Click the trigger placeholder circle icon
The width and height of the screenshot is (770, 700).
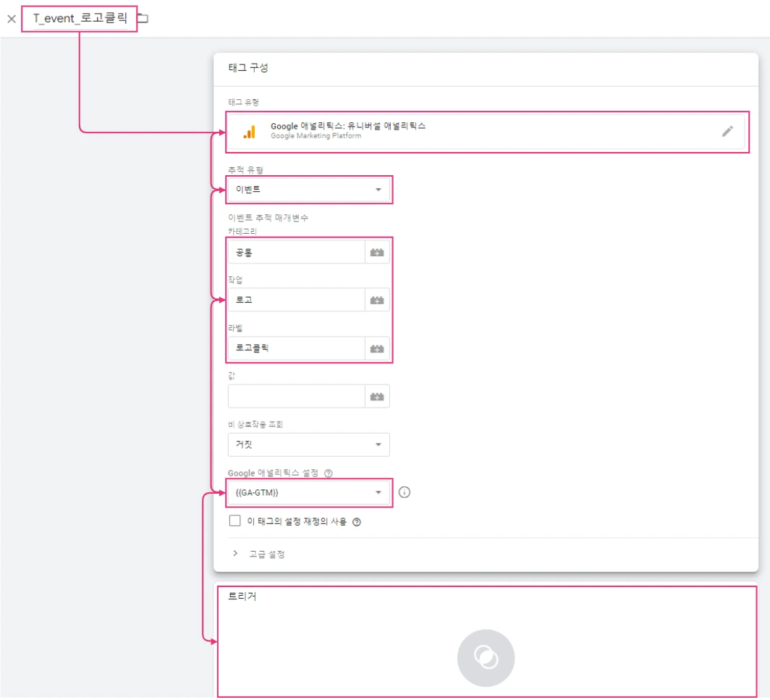tap(486, 658)
